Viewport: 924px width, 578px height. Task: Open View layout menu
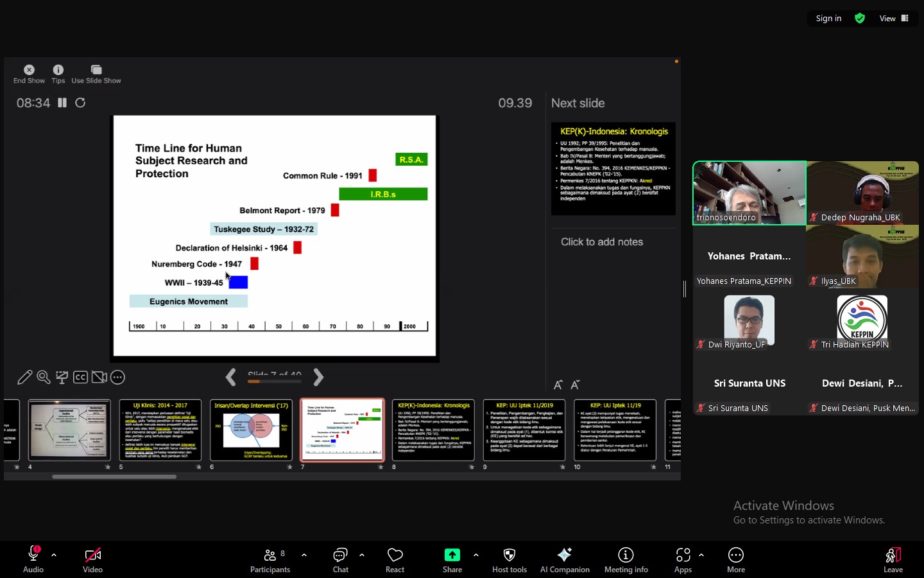tap(894, 19)
